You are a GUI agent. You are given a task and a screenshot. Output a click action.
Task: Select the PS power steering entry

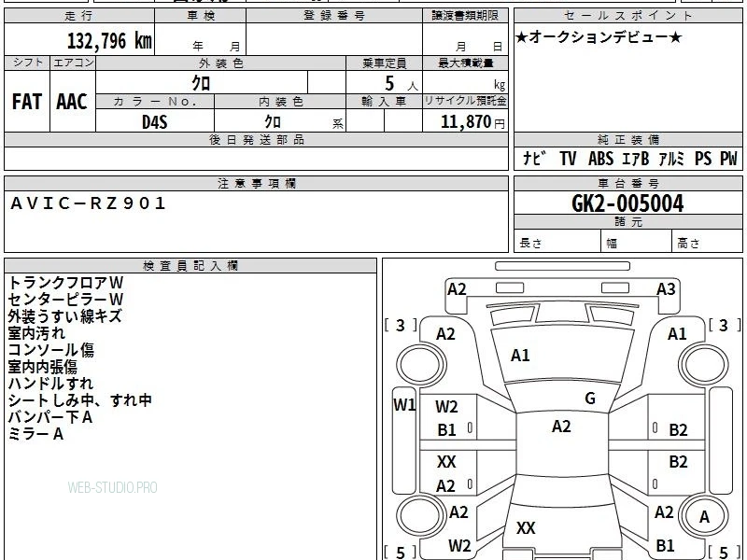coord(703,159)
